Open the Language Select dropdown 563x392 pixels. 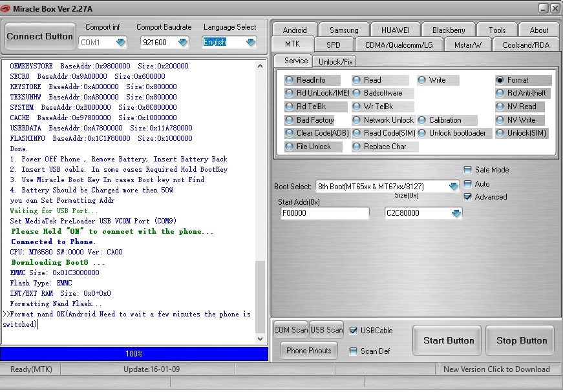[x=251, y=43]
